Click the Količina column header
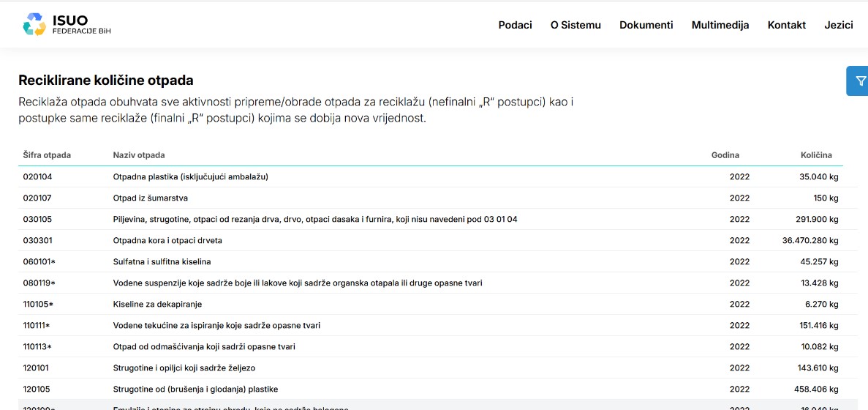The height and width of the screenshot is (410, 868). pos(815,155)
